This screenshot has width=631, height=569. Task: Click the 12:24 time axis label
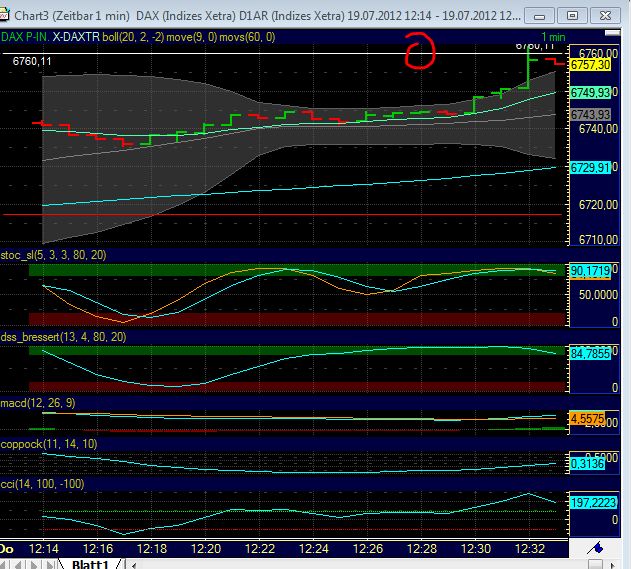click(314, 548)
